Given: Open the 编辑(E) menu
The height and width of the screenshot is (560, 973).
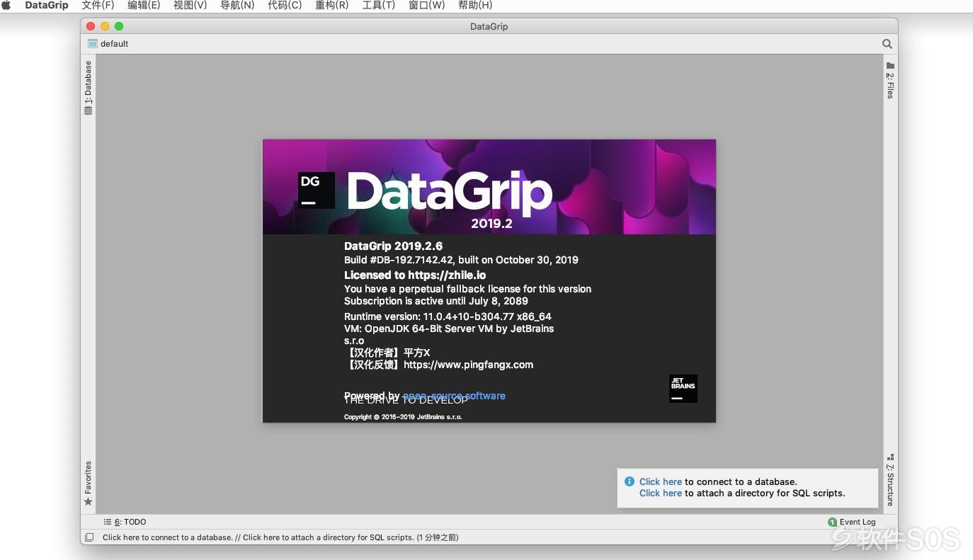Looking at the screenshot, I should pyautogui.click(x=144, y=5).
